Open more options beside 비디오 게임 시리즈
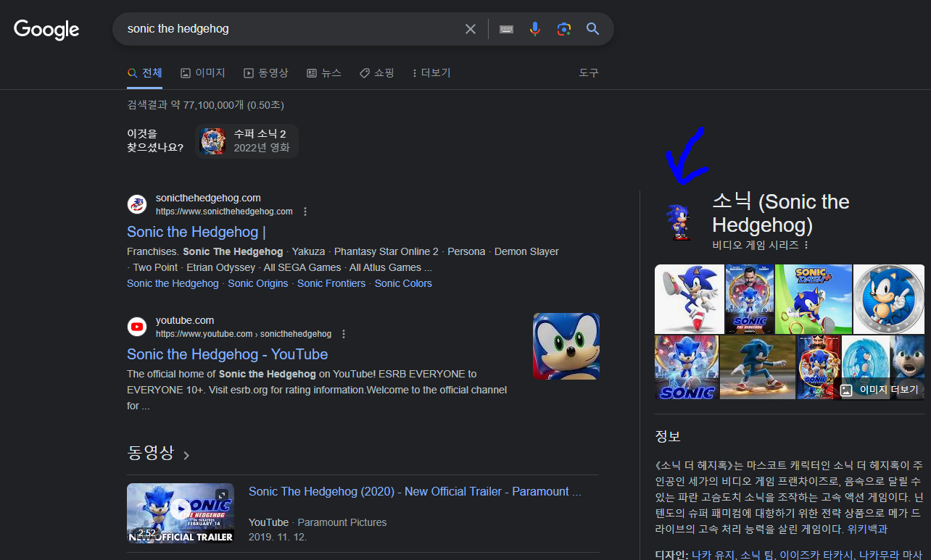931x560 pixels. click(806, 246)
